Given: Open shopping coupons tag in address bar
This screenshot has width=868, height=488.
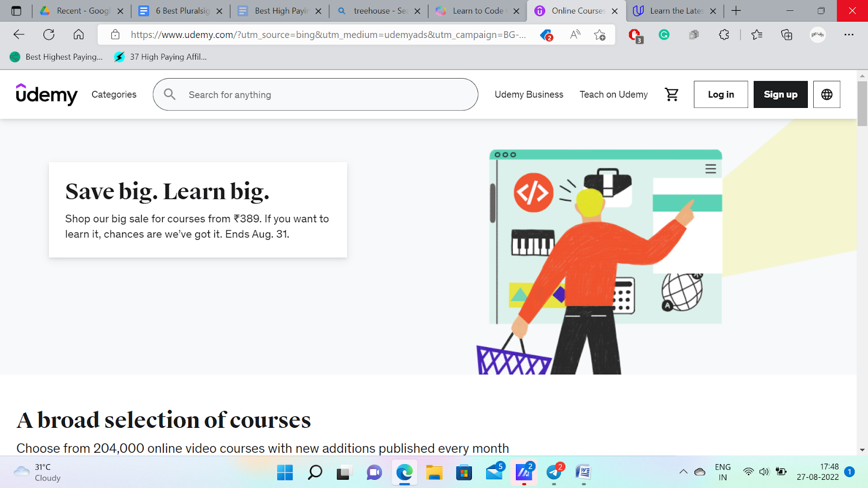Looking at the screenshot, I should 546,35.
